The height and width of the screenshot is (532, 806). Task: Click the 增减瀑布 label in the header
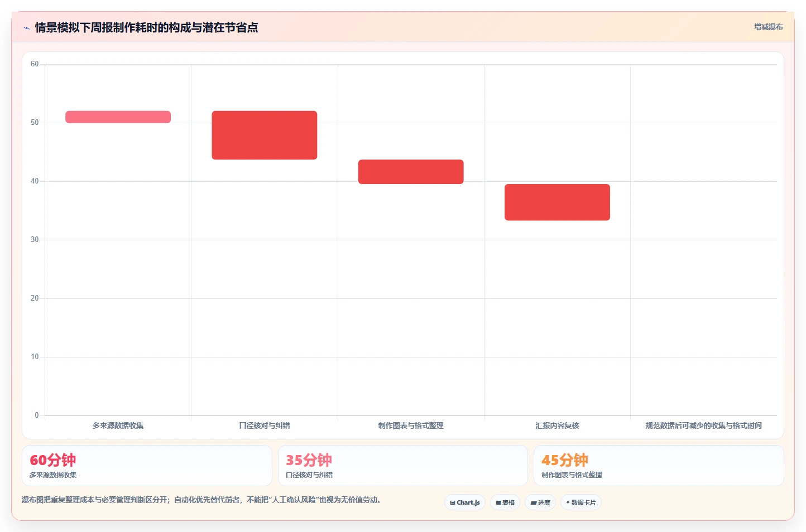768,27
